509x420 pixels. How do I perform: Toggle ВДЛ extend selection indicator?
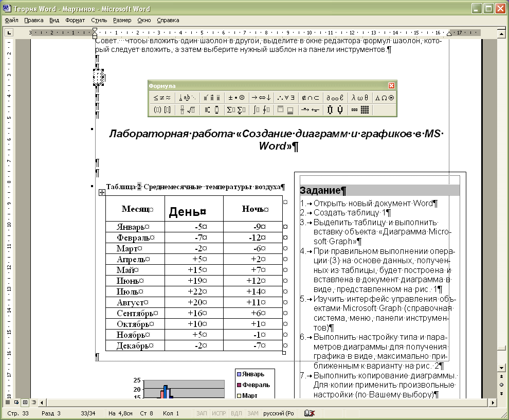pos(237,413)
